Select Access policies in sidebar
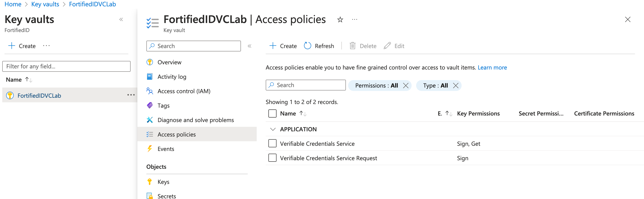 (x=197, y=134)
